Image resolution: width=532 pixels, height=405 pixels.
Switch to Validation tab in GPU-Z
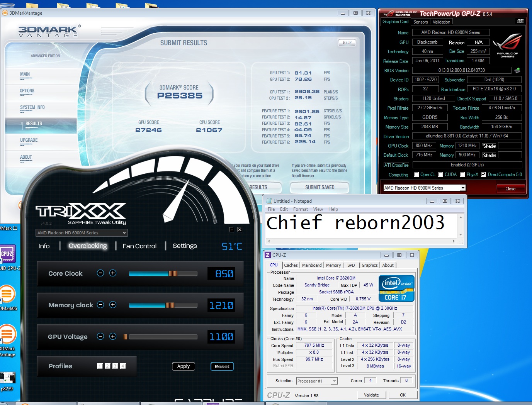pos(441,22)
